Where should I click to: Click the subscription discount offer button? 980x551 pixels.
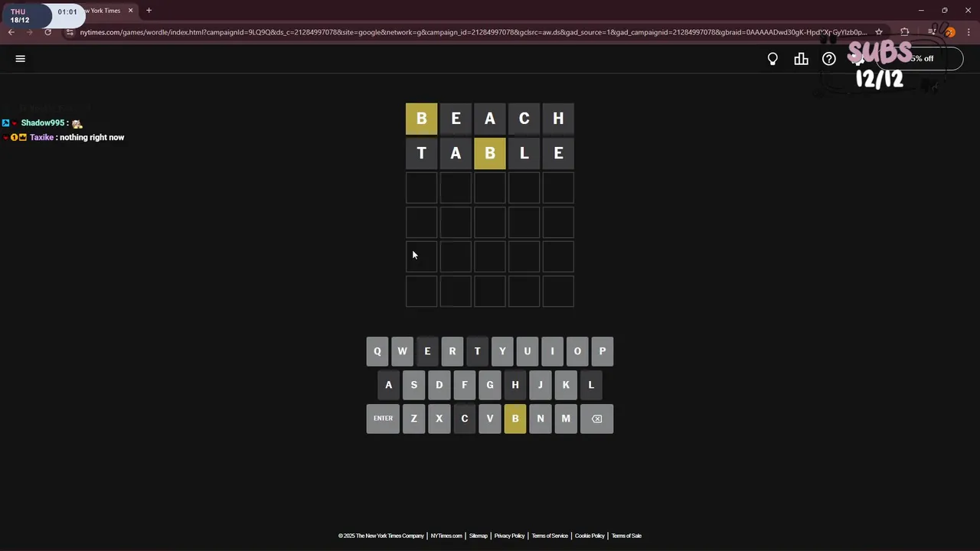click(921, 59)
